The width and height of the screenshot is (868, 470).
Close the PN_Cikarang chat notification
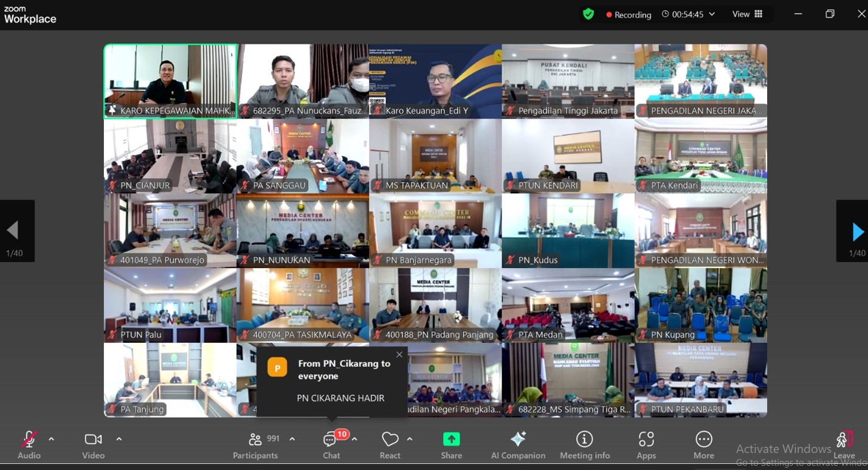[399, 354]
